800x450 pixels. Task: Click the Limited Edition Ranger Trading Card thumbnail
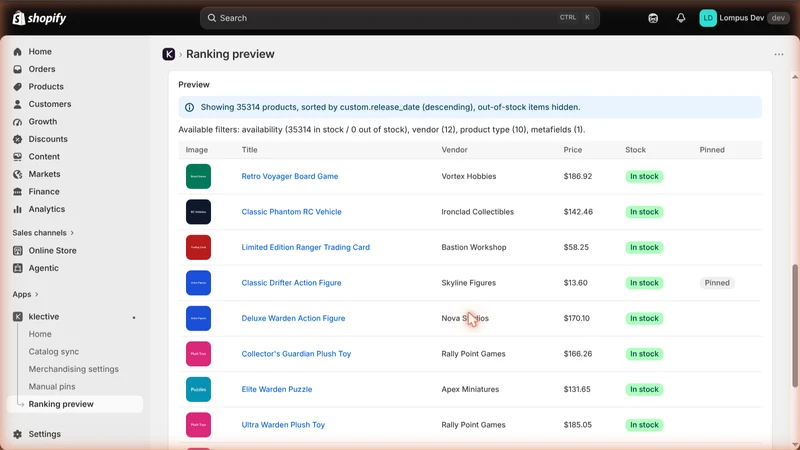click(198, 247)
